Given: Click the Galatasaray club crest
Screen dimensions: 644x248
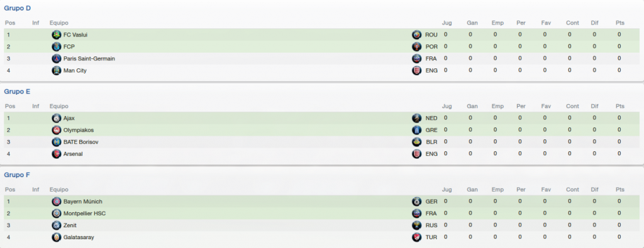Looking at the screenshot, I should click(x=56, y=237).
